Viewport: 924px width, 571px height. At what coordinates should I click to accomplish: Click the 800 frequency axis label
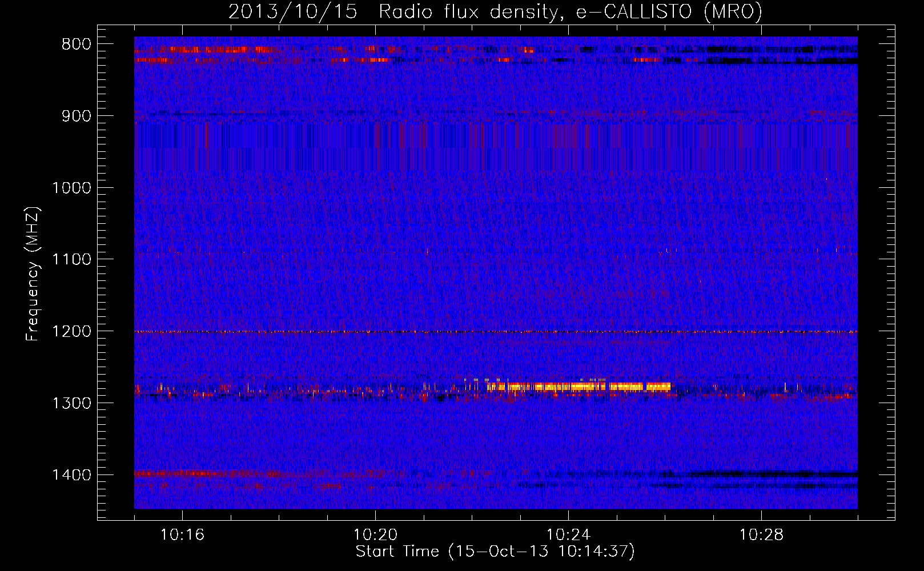click(77, 45)
